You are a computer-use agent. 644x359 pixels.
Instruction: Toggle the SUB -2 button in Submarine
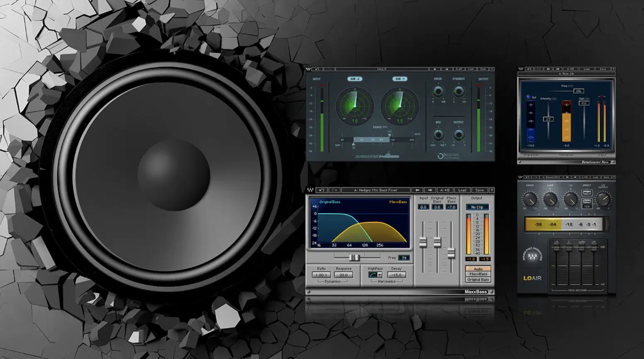click(355, 79)
